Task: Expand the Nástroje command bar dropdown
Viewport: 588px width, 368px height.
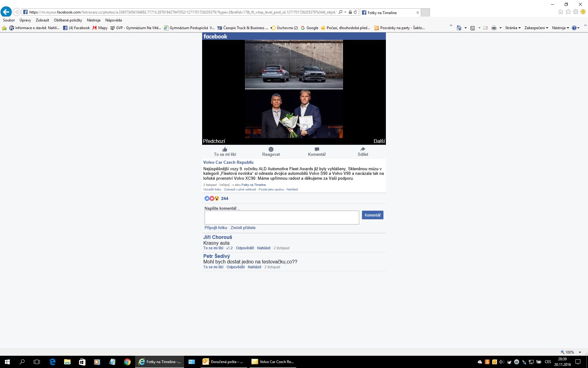Action: [x=560, y=28]
